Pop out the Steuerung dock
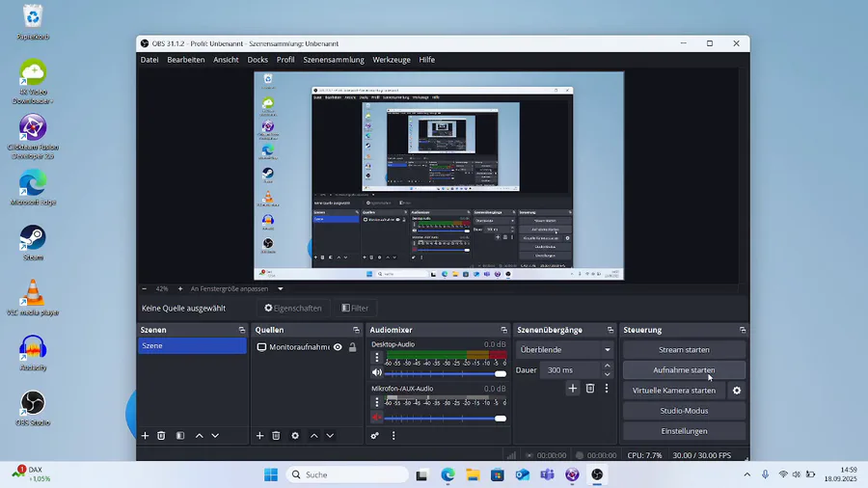 pos(743,330)
